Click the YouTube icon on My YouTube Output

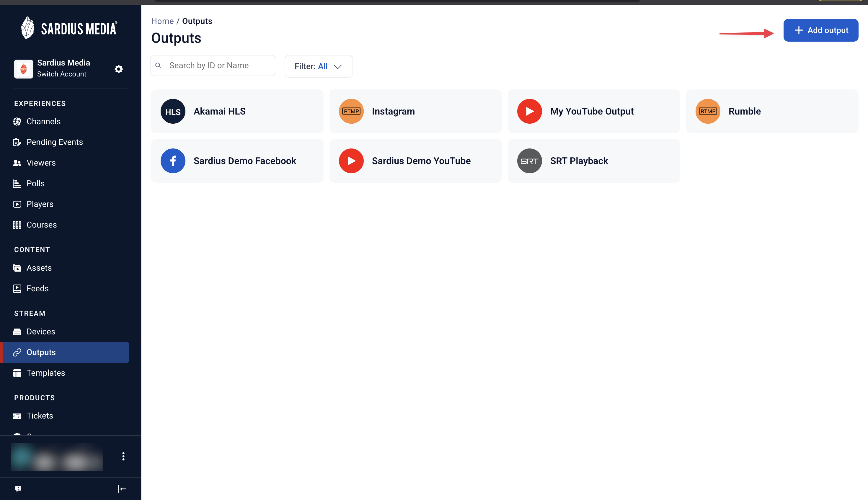[529, 111]
